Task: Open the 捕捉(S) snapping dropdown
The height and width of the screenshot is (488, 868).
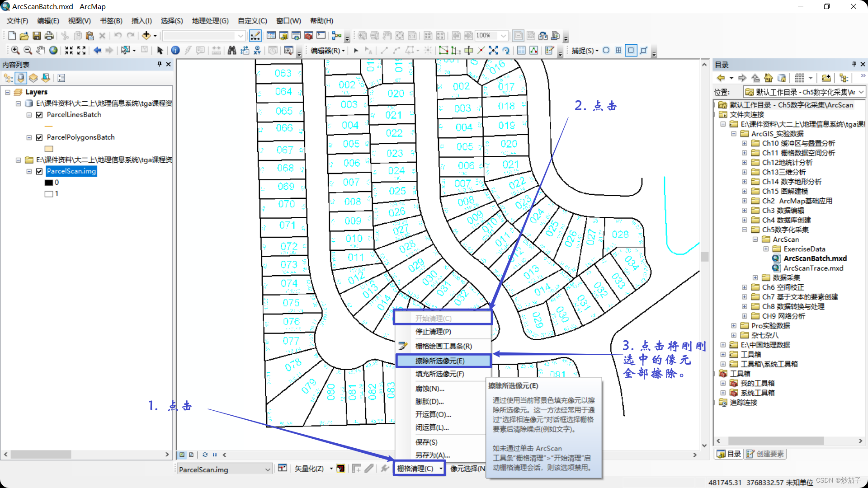Action: [x=585, y=51]
